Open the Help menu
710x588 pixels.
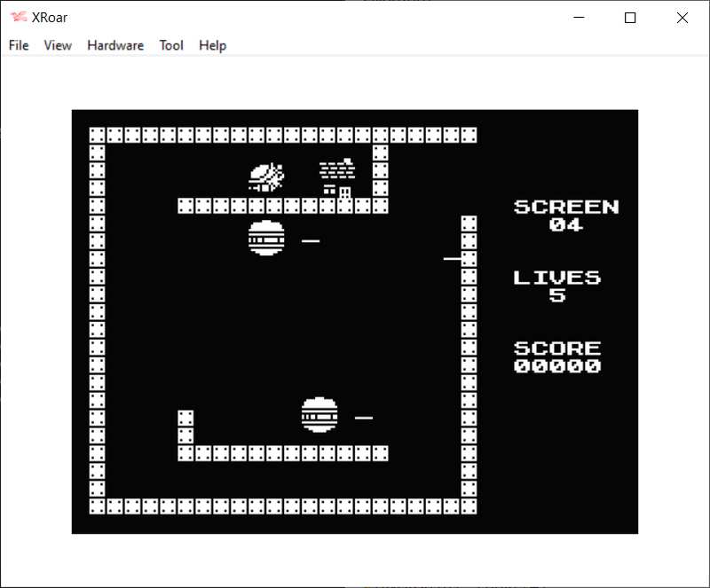click(x=212, y=45)
